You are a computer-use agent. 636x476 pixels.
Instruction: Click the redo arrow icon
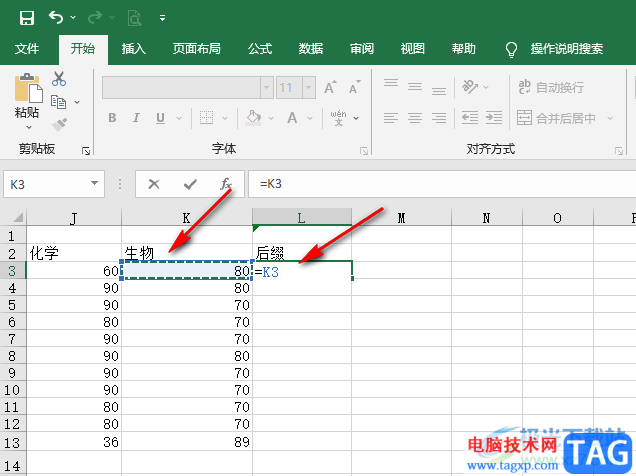click(96, 17)
